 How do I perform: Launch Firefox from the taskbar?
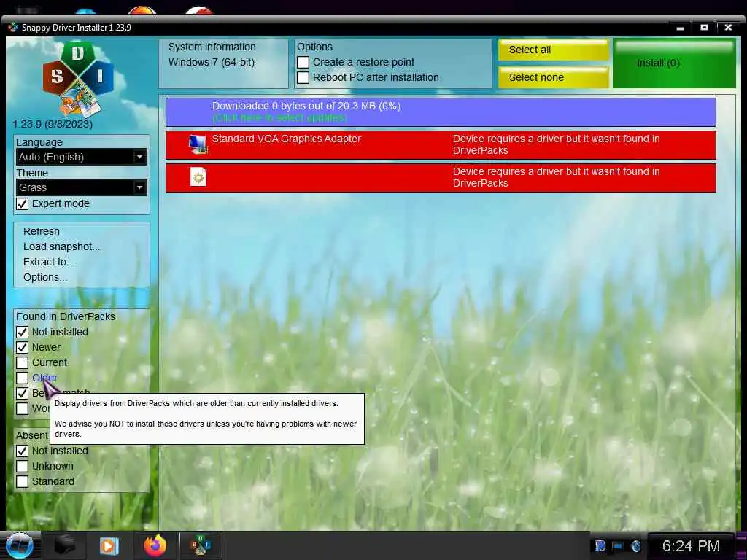[x=155, y=545]
